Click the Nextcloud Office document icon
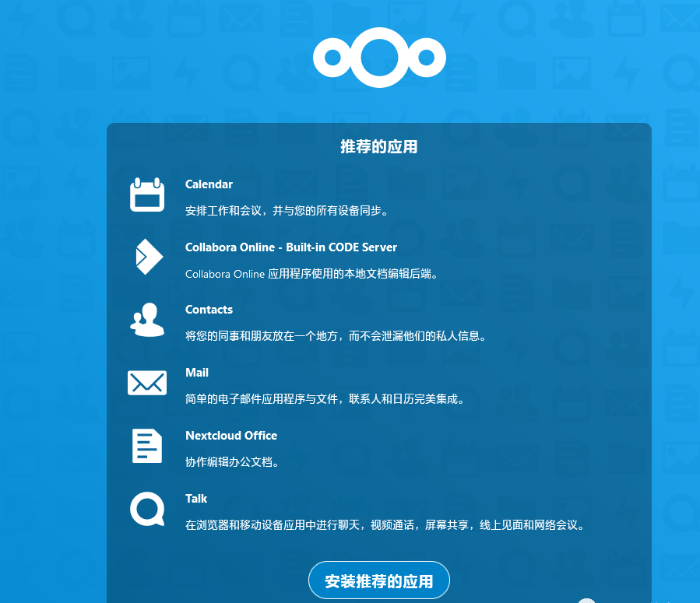Image resolution: width=700 pixels, height=603 pixels. [x=147, y=446]
